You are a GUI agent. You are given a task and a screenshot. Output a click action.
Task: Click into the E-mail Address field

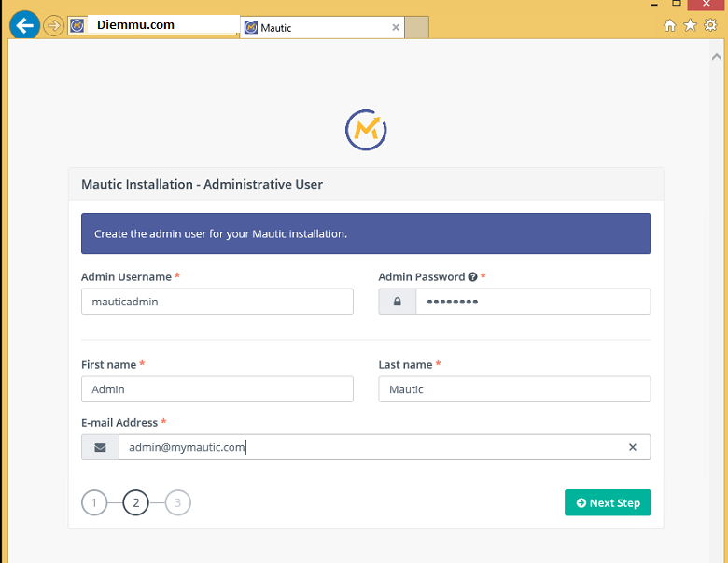coord(385,447)
